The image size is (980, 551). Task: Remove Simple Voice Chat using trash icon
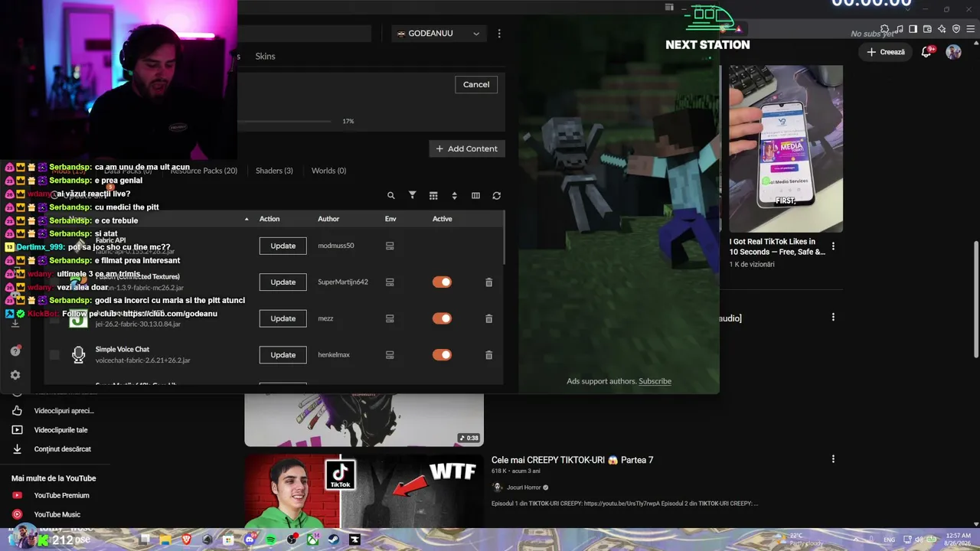(x=488, y=355)
